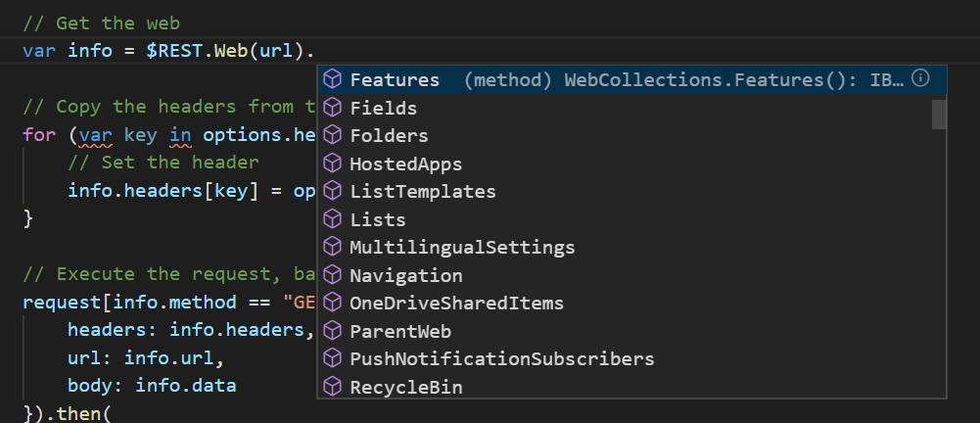Choose PushNotificationSubscribers from suggestions
The image size is (980, 423).
(x=501, y=359)
